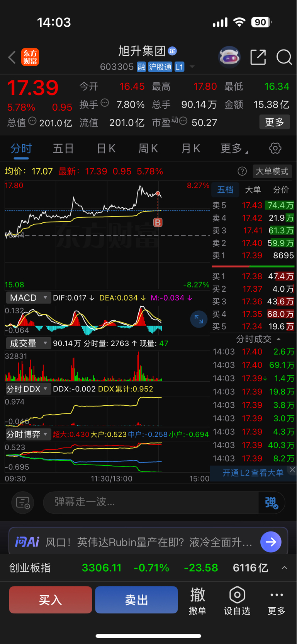297x644 pixels.
Task: Tap the 69.1万 trade record row
Action: tap(253, 365)
